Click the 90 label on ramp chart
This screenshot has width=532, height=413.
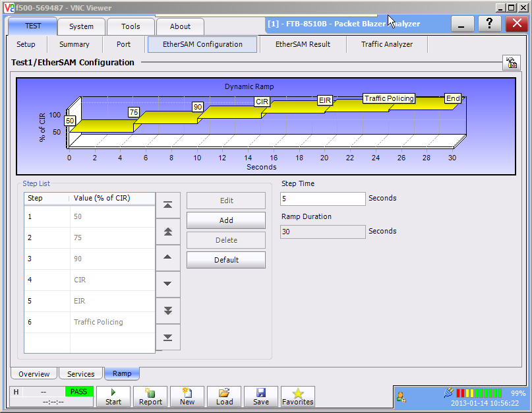tap(198, 107)
